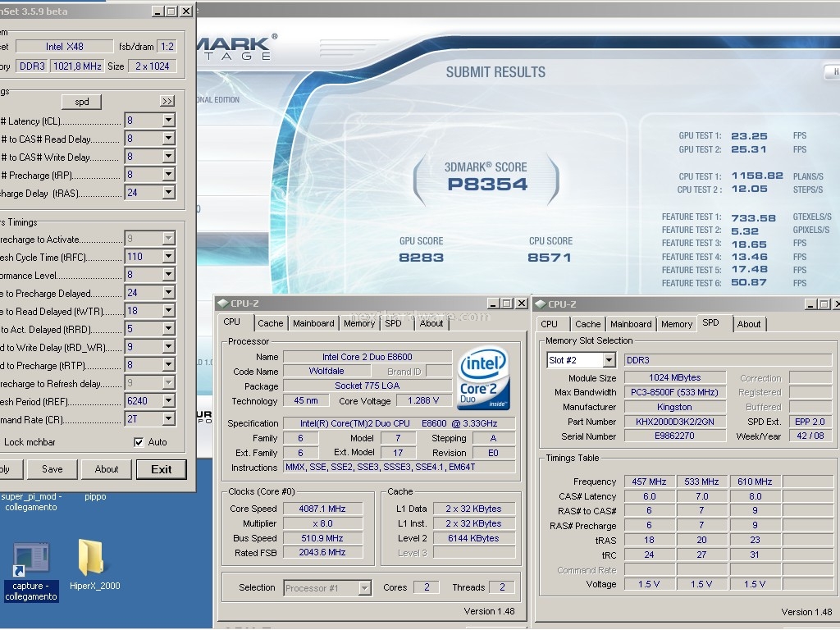840x630 pixels.
Task: Click the Part Number KHX2000D3K2/2GN field
Action: click(674, 422)
